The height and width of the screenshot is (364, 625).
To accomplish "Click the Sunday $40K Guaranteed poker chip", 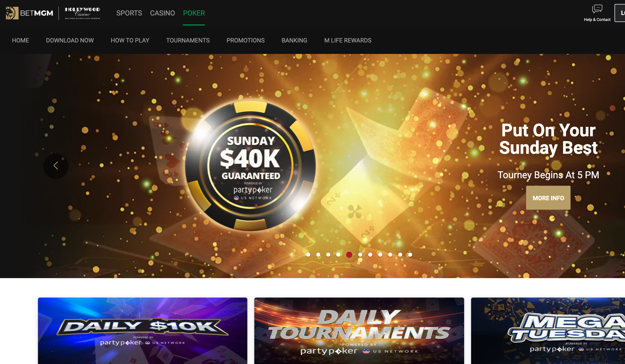I will pos(250,166).
